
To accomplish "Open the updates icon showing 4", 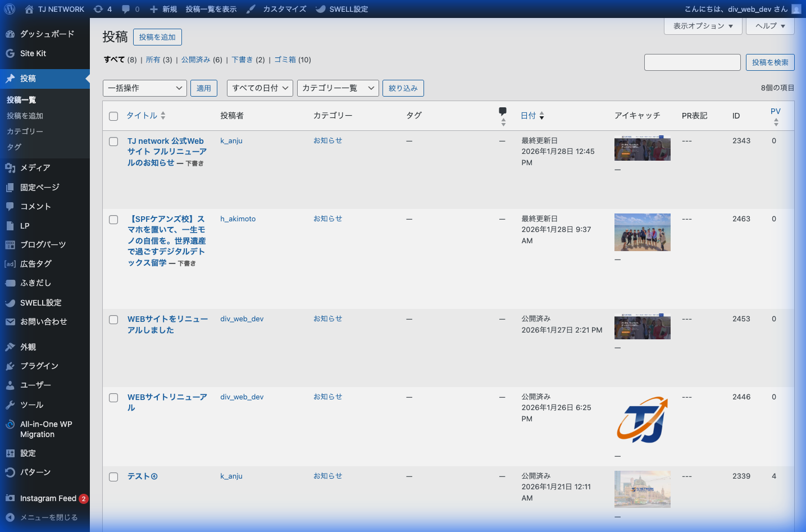I will coord(103,9).
